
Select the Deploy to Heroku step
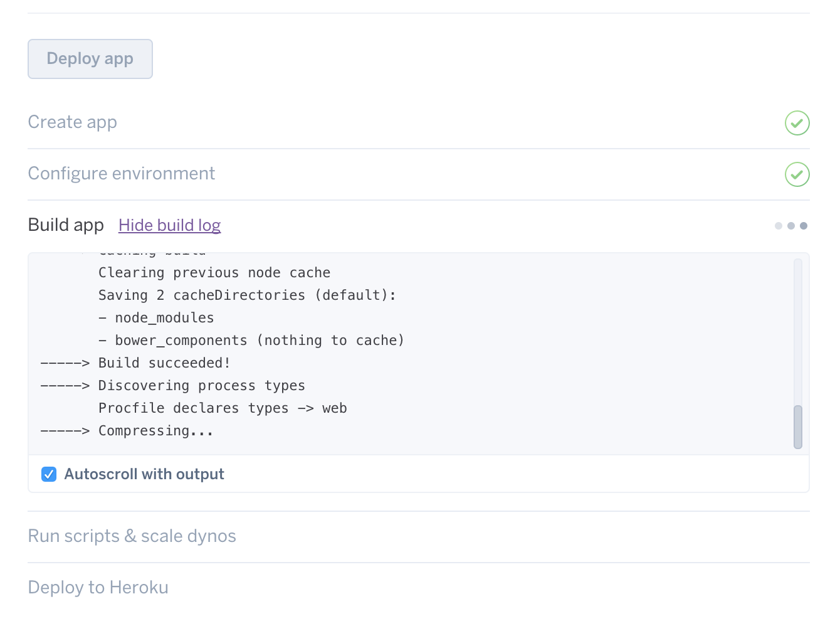98,588
